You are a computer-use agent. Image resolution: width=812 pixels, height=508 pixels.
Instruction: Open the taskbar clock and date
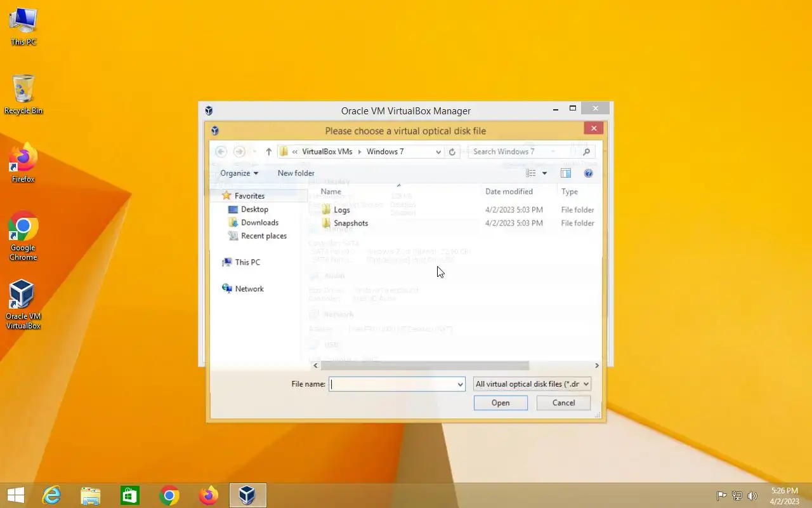click(785, 496)
